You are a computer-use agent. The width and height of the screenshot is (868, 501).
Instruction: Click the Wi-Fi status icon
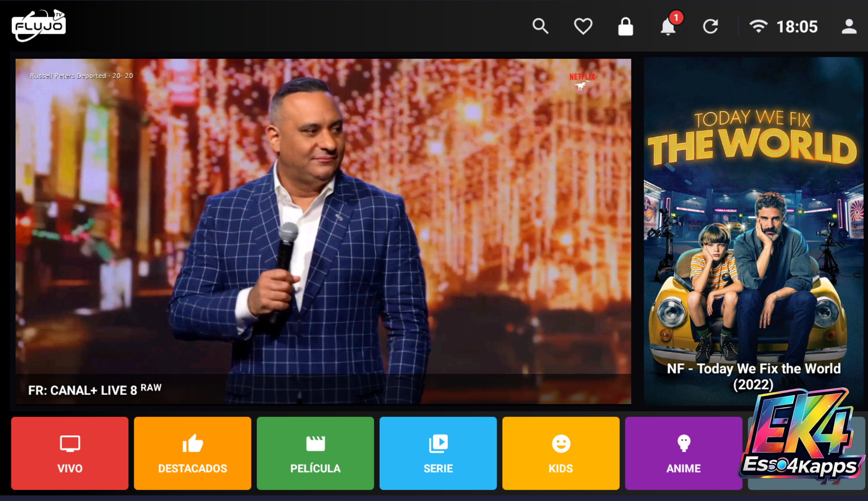coord(758,27)
